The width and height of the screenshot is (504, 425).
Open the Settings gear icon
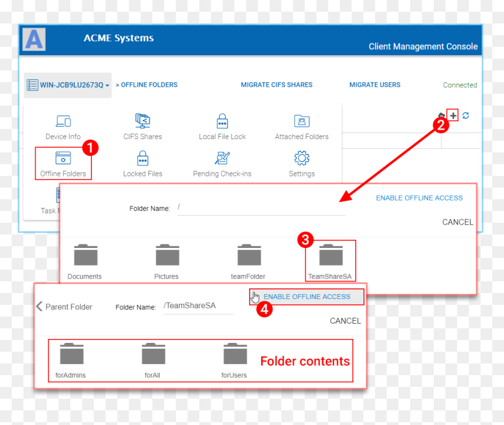(301, 158)
